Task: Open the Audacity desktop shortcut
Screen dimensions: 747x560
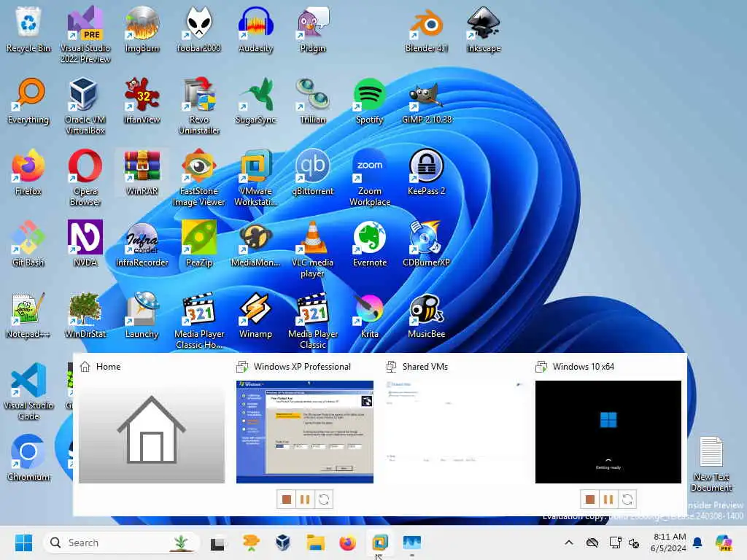Action: pyautogui.click(x=256, y=29)
